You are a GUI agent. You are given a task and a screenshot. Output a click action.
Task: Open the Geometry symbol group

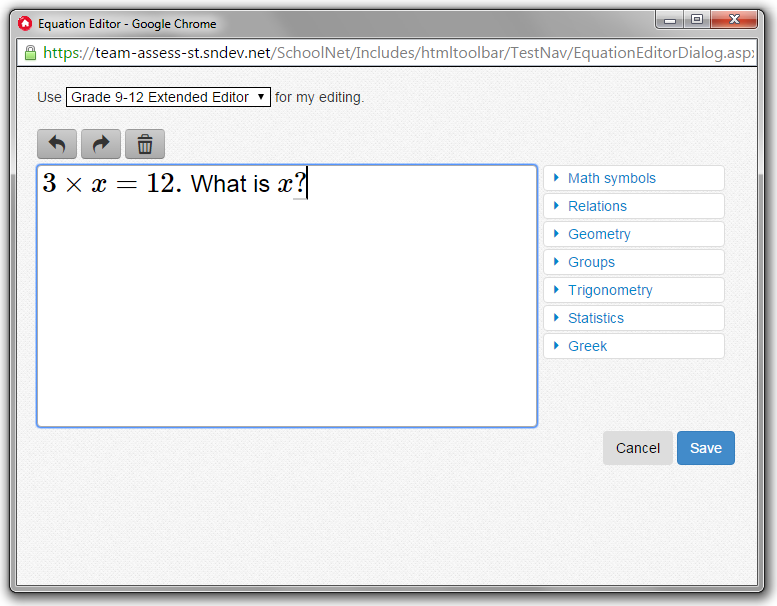click(x=633, y=234)
